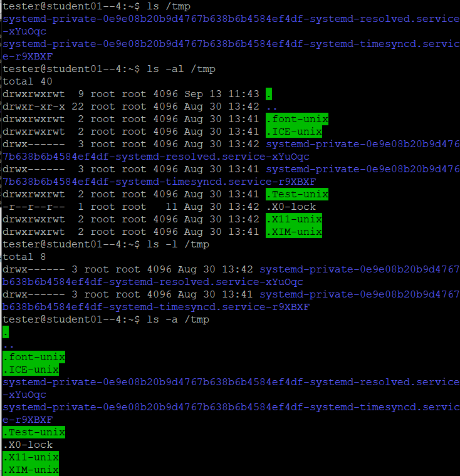Click '7b638b6b4584ef4df-systemd-timesyncd.service-r9XBXF' in ls -al listing
The image size is (460, 476).
click(159, 182)
